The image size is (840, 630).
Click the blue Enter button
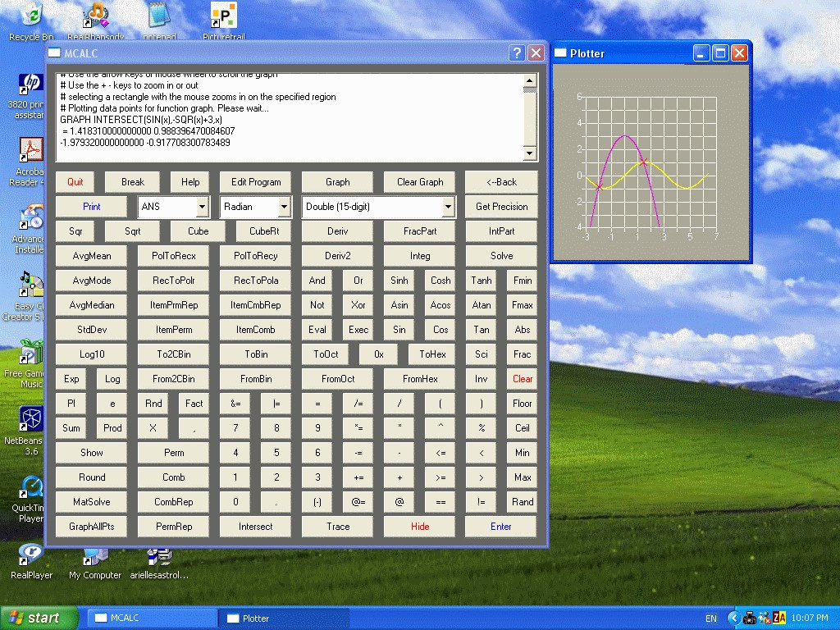pyautogui.click(x=501, y=527)
